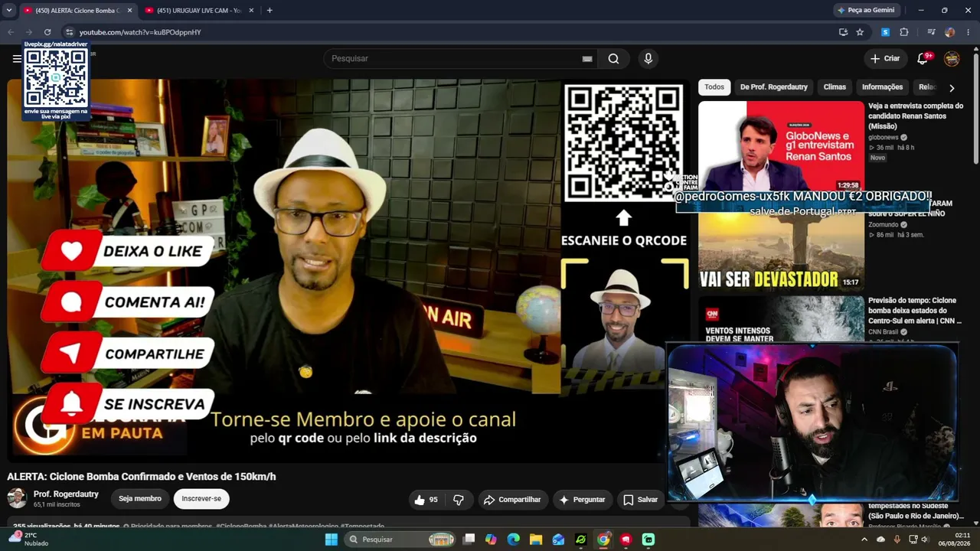Open the on-screen keyboard in search box
The height and width of the screenshot is (551, 980).
click(x=587, y=59)
